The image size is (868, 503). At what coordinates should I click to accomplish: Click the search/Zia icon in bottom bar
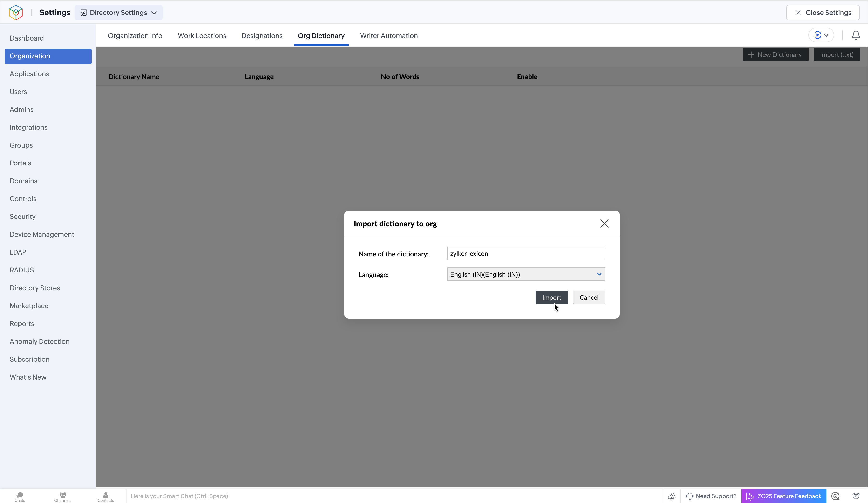tap(835, 496)
